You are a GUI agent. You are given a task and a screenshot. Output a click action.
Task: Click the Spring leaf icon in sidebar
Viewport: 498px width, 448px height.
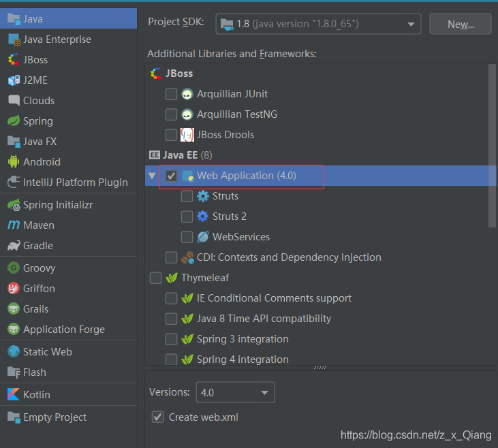[x=14, y=121]
